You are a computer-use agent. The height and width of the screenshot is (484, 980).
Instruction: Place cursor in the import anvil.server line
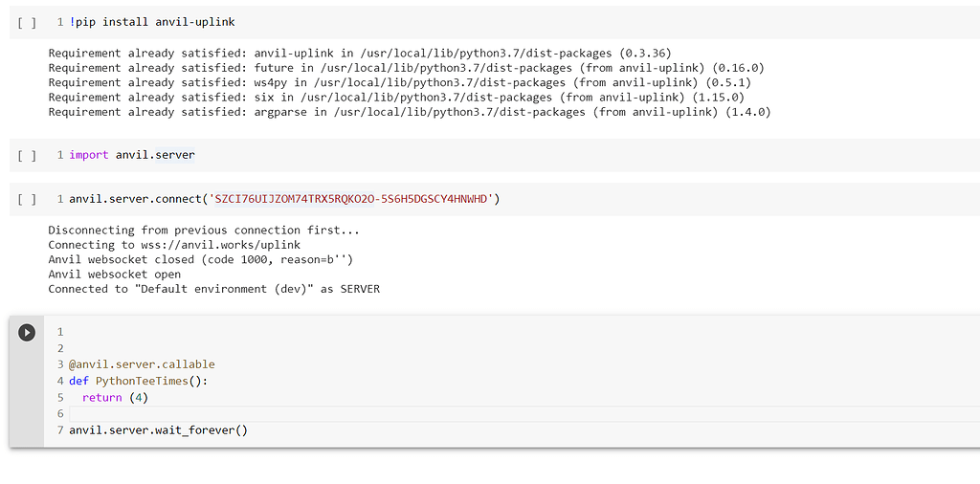(x=132, y=155)
